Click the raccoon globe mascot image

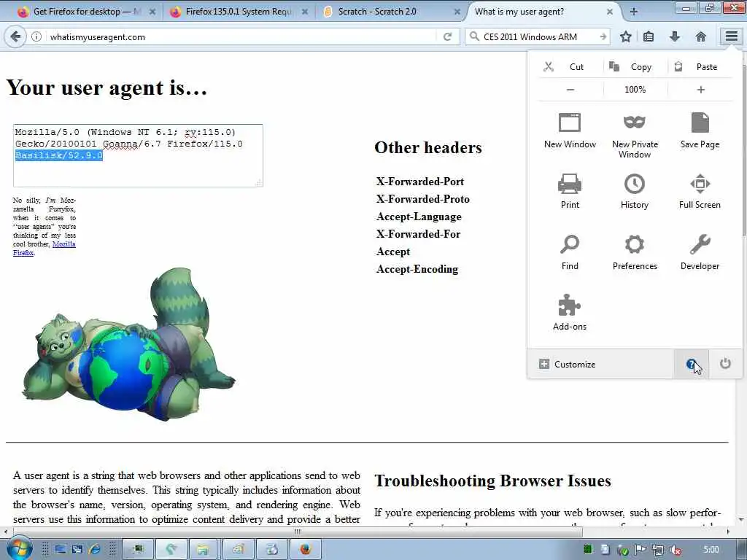128,345
